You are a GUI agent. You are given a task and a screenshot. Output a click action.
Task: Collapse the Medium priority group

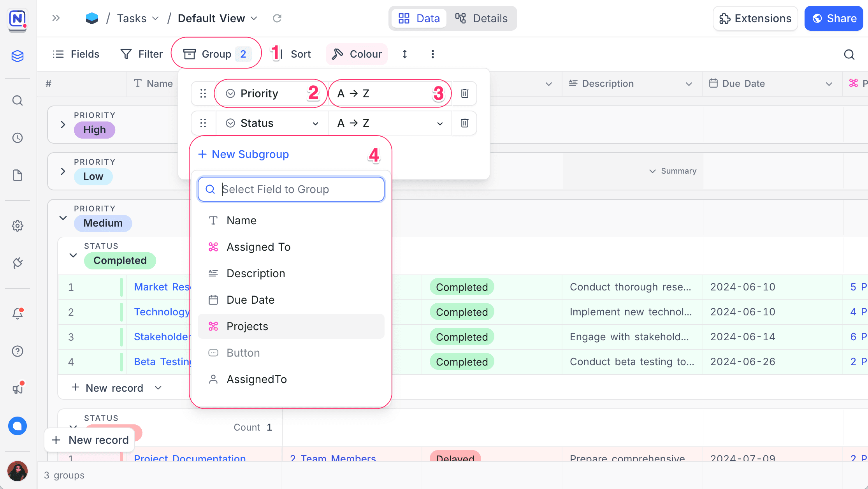(63, 218)
